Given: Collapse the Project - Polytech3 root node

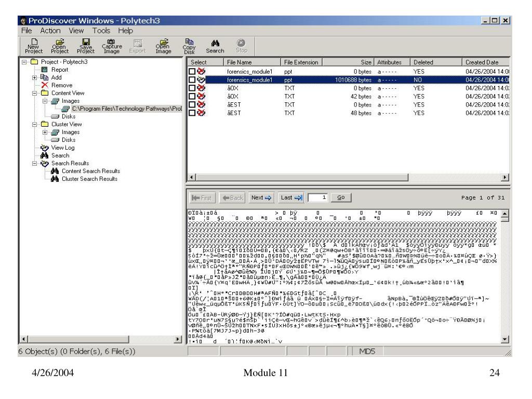Looking at the screenshot, I should [x=24, y=62].
